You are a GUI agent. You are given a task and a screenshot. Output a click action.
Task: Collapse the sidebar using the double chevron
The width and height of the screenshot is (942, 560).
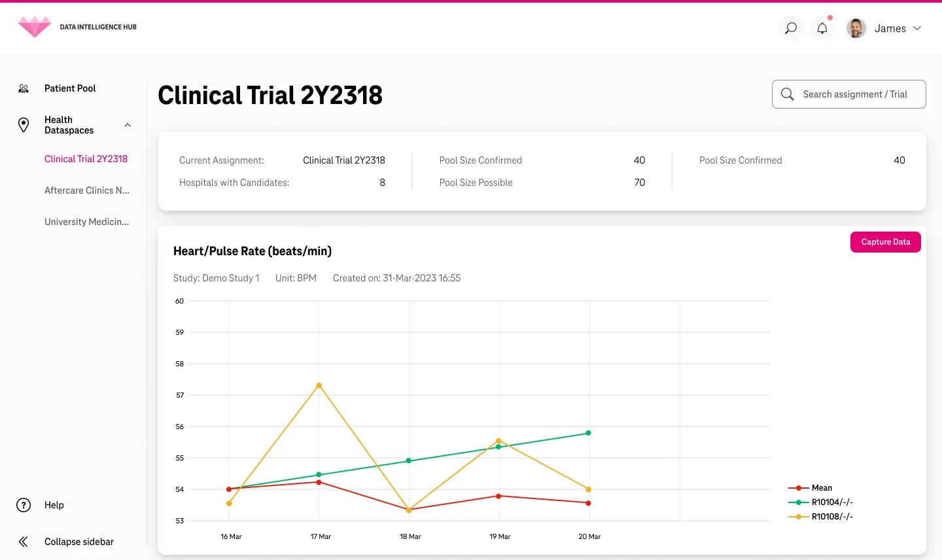click(23, 541)
